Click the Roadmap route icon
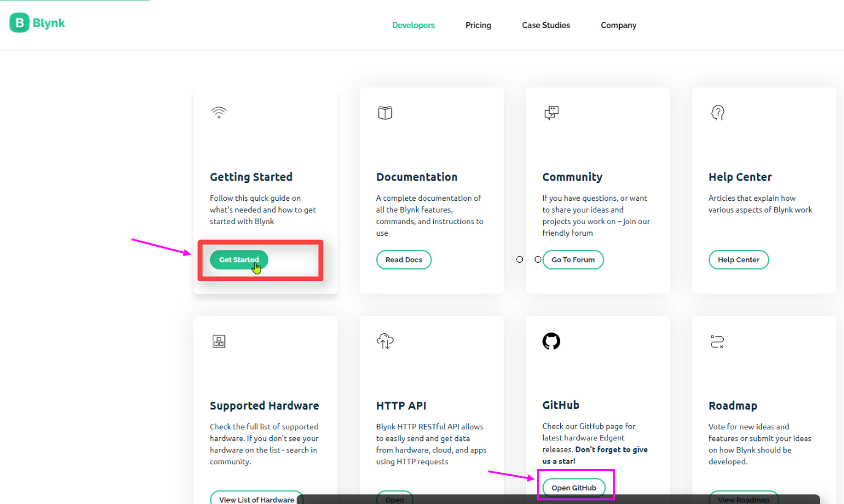Screen dimensions: 844x504 click(717, 341)
